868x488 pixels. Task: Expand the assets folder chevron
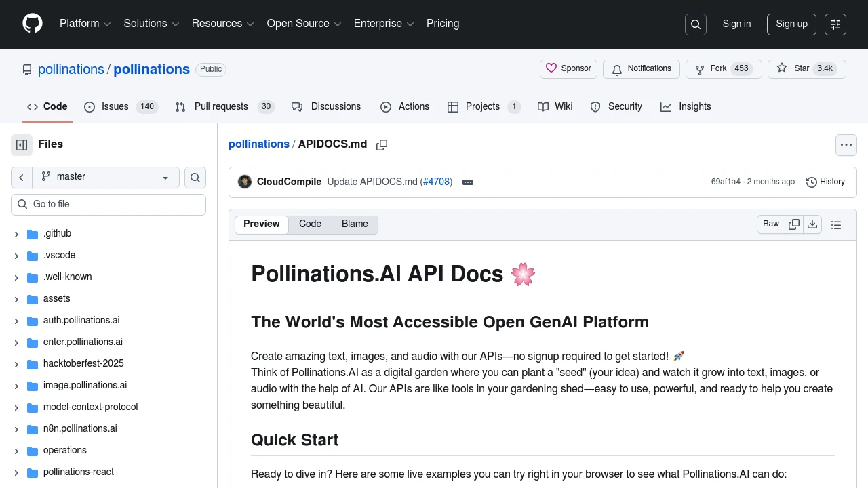[x=16, y=299]
